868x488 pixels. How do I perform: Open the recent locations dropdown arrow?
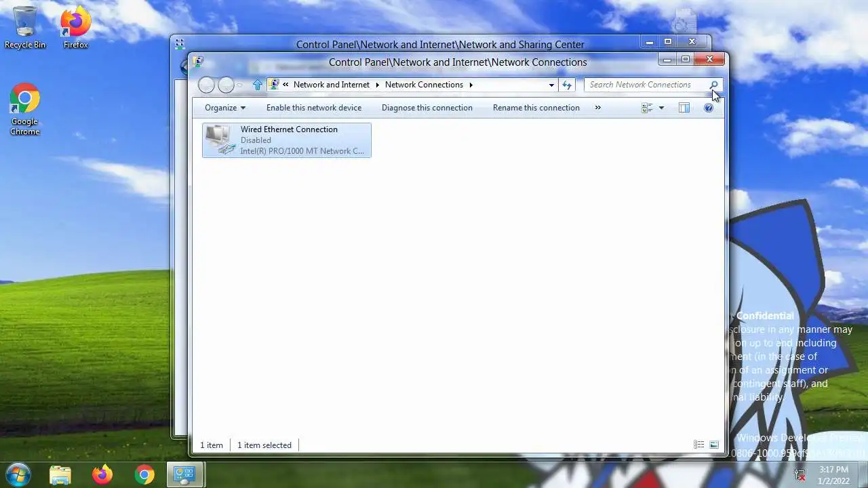(x=240, y=85)
